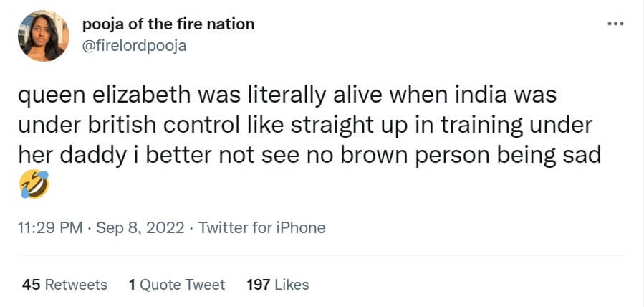
Task: Open the tweet's three-dot More menu
Action: pos(615,24)
